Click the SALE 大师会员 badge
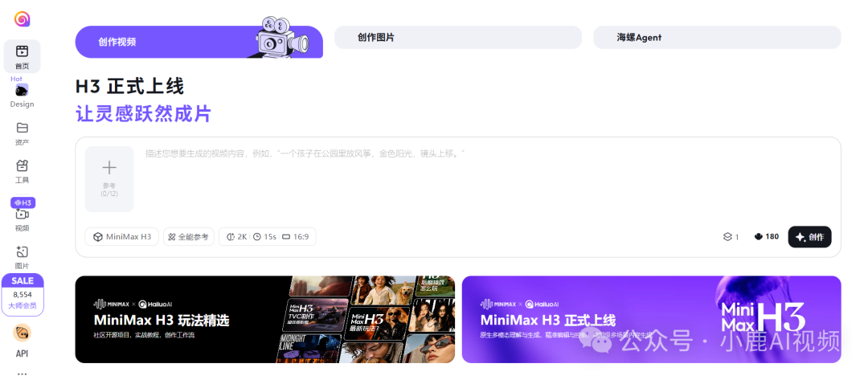The height and width of the screenshot is (376, 868). [23, 295]
